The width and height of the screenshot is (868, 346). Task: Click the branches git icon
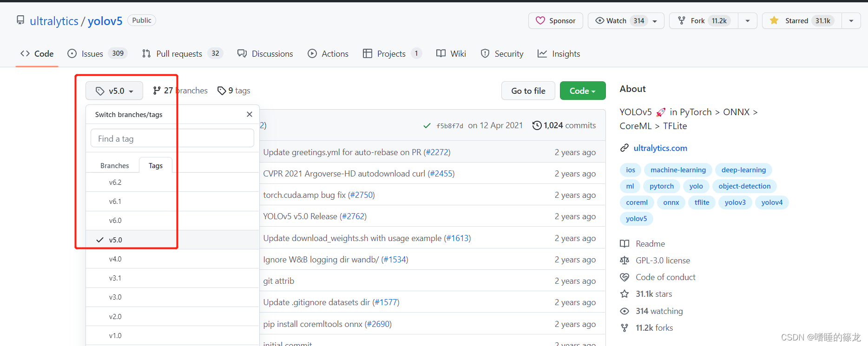[157, 91]
